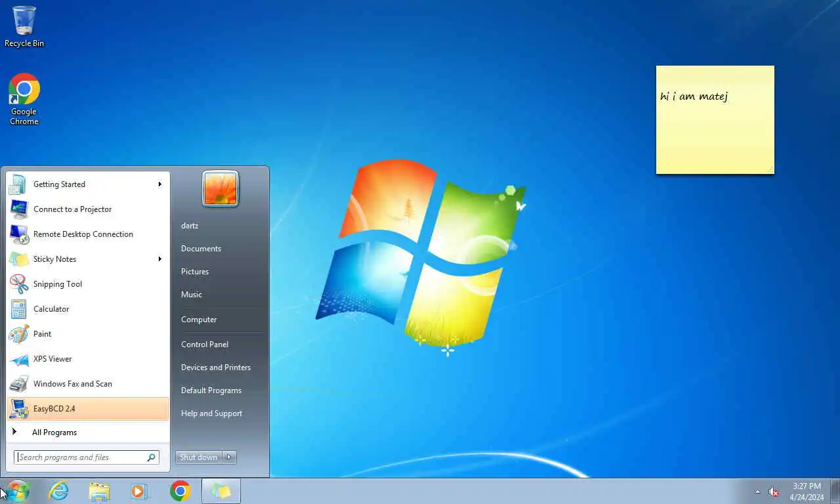Click the muted volume tray icon
Image resolution: width=840 pixels, height=504 pixels.
774,492
